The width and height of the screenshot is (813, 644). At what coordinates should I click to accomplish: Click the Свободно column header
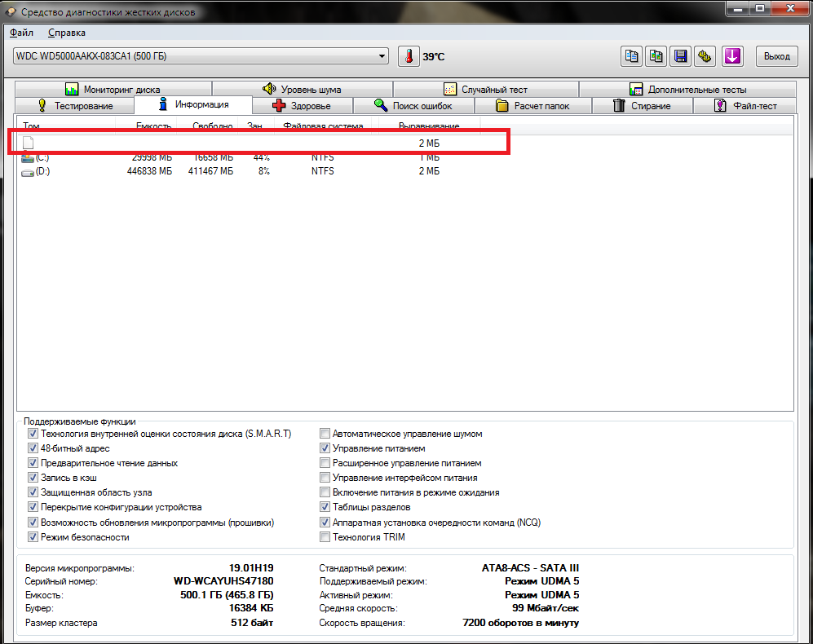(x=207, y=125)
